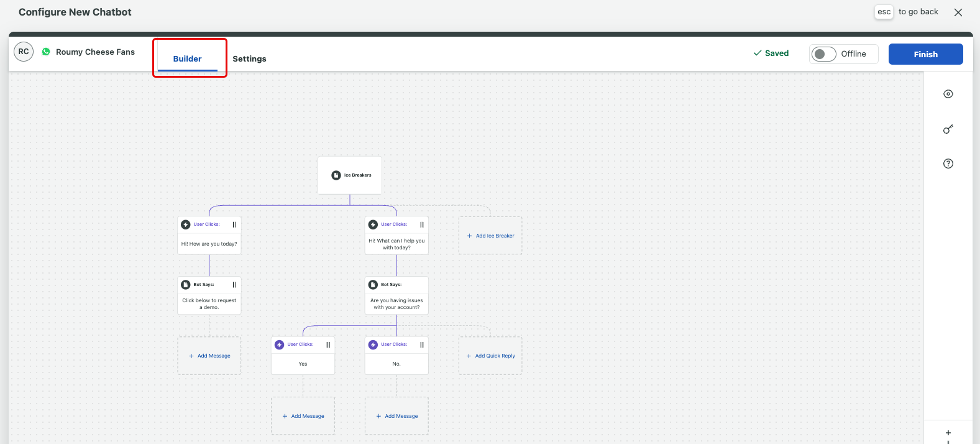
Task: Click drag handle on the No. card
Action: coord(422,345)
